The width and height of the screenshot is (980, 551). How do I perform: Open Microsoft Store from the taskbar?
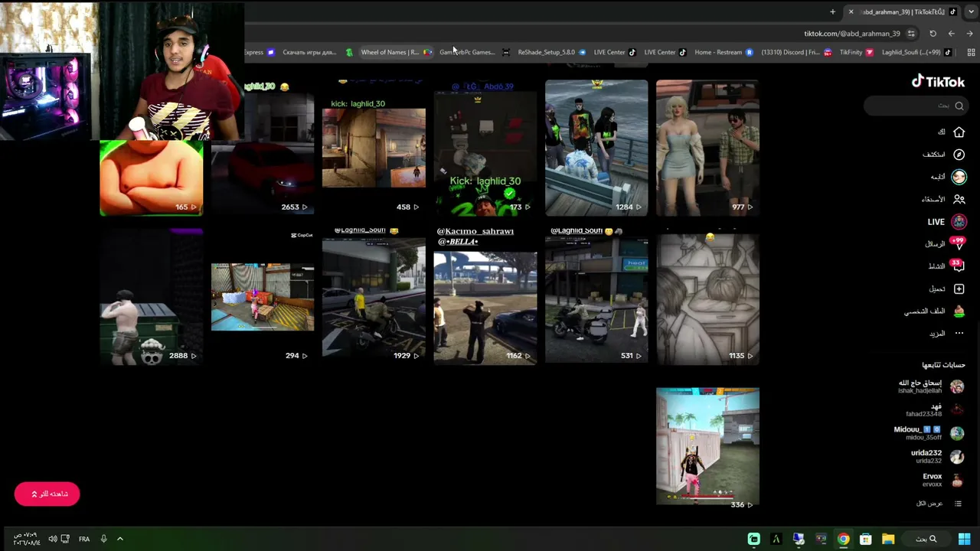[x=866, y=539]
